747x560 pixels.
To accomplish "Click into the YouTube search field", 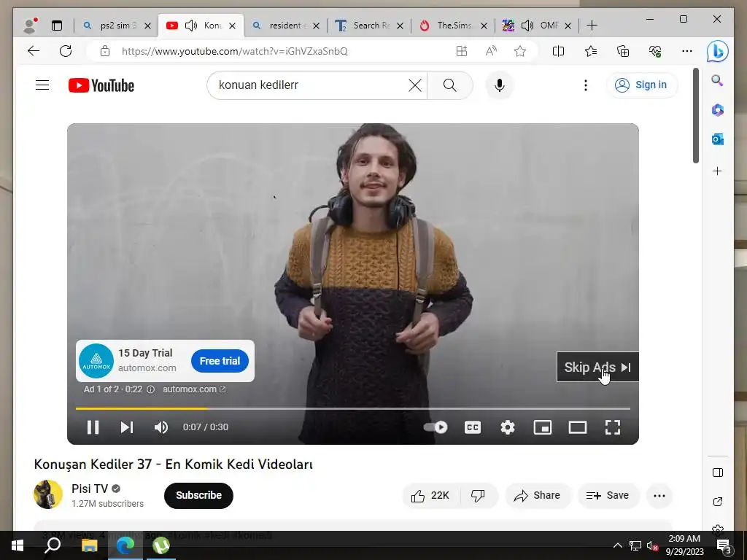I will [309, 85].
